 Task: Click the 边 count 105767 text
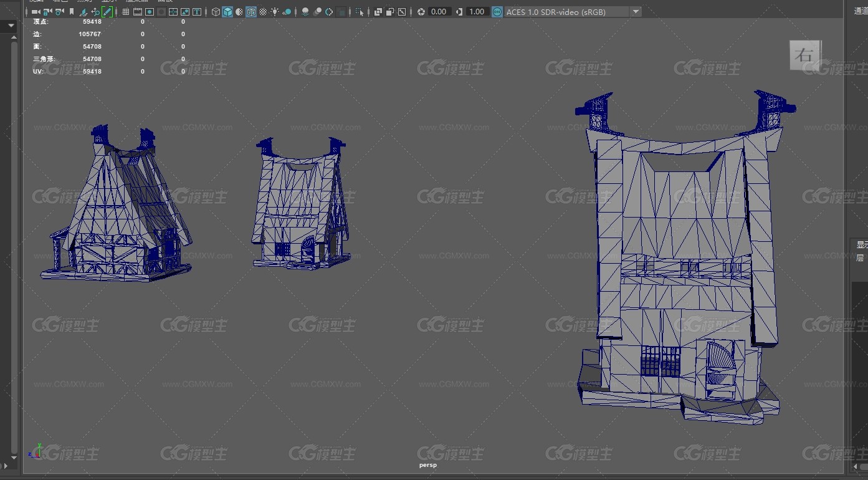pyautogui.click(x=90, y=34)
